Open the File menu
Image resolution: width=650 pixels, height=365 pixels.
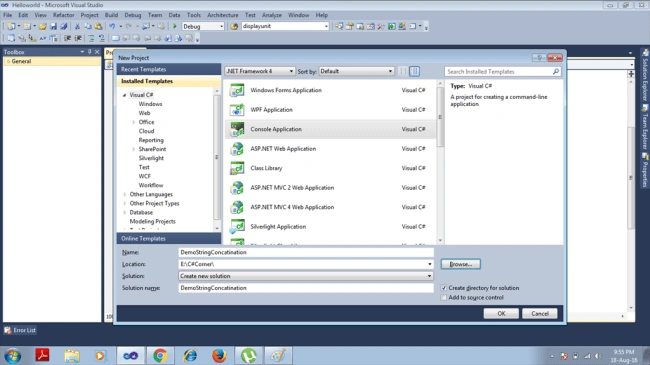click(x=7, y=15)
